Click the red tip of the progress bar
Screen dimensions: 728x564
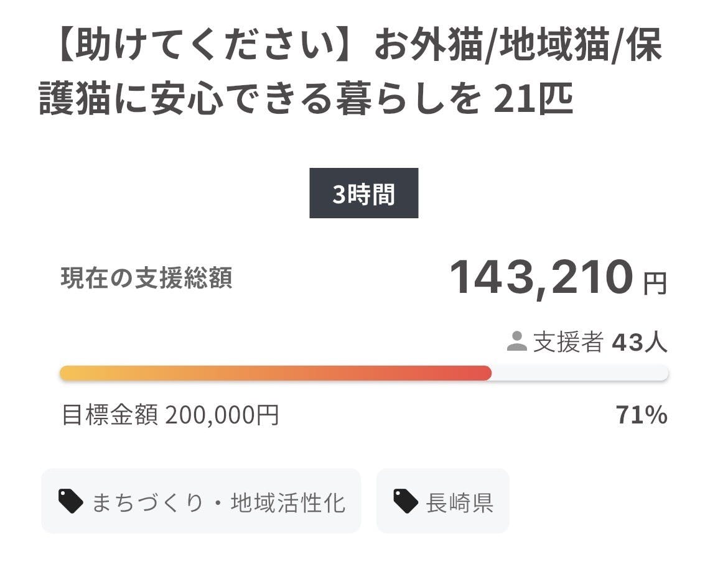[482, 373]
